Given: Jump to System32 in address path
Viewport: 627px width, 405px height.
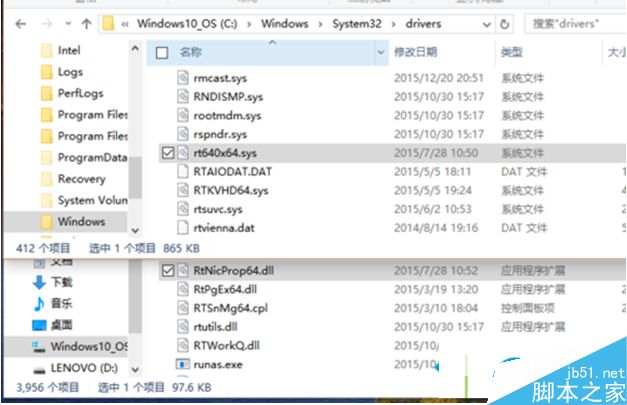Looking at the screenshot, I should coord(357,24).
